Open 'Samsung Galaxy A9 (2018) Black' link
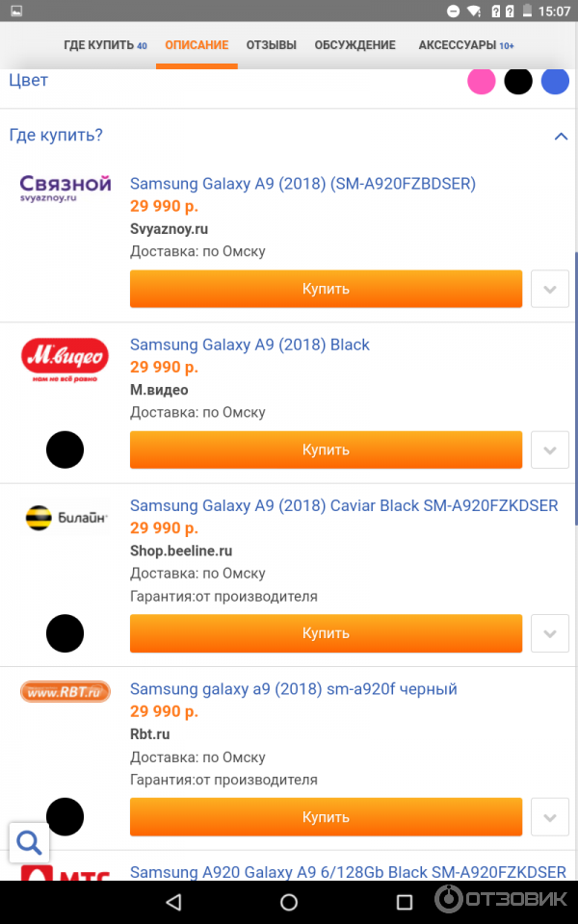Screen dimensions: 578x924 point(250,345)
